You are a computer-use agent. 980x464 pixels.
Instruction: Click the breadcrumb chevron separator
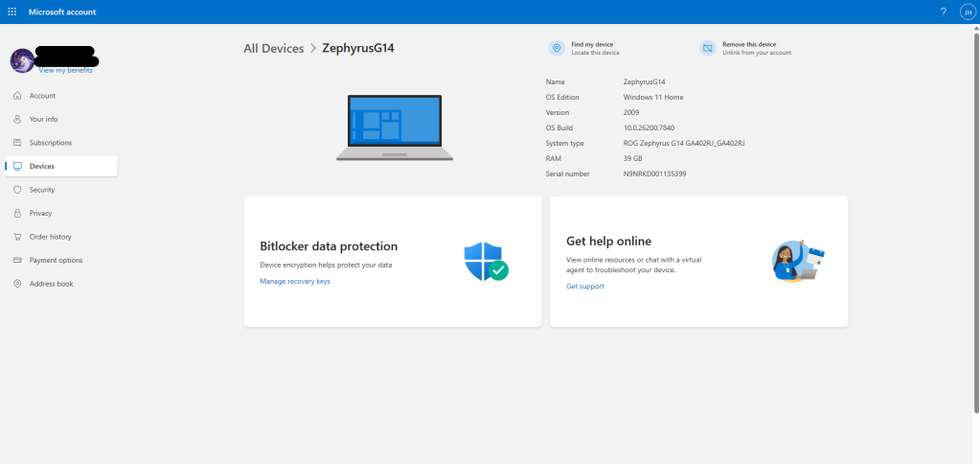coord(313,49)
